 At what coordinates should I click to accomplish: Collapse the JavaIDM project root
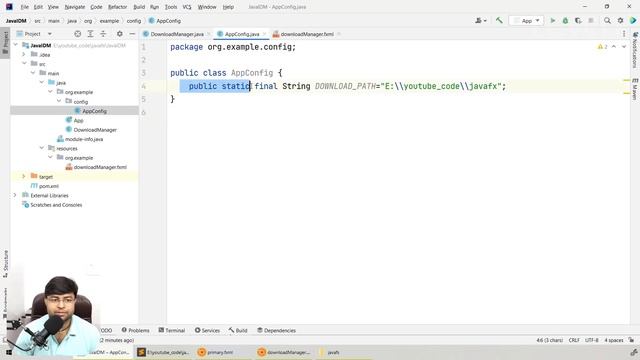pyautogui.click(x=16, y=45)
